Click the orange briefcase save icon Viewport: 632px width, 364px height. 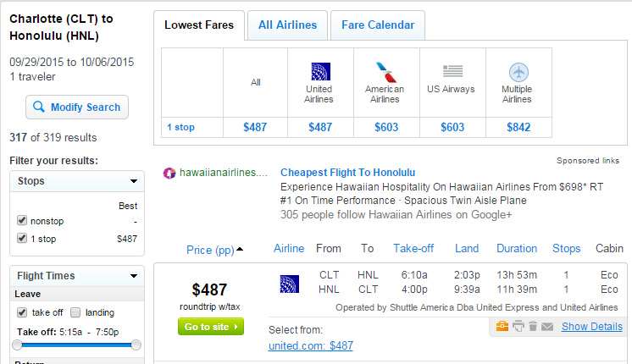click(x=502, y=326)
